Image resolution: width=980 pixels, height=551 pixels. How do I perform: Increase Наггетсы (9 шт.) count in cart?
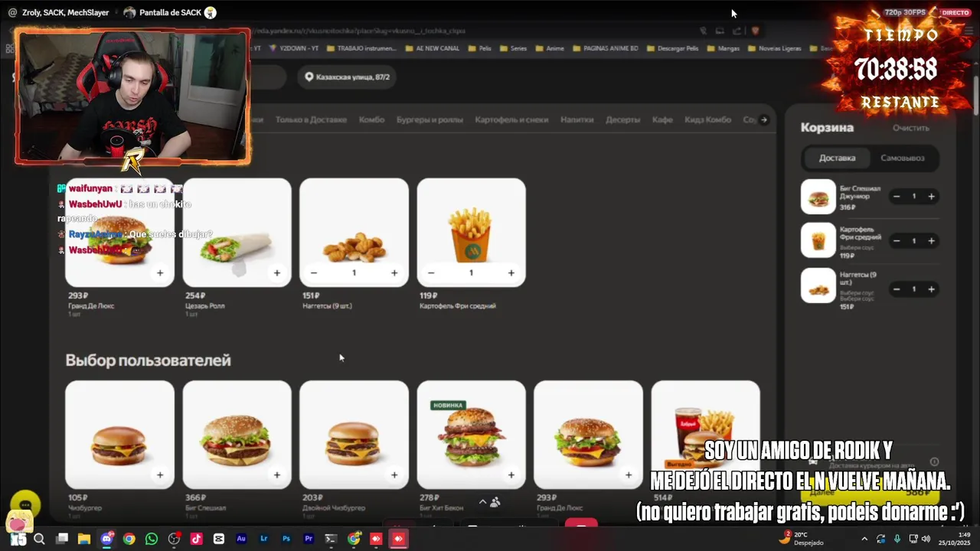pos(932,289)
